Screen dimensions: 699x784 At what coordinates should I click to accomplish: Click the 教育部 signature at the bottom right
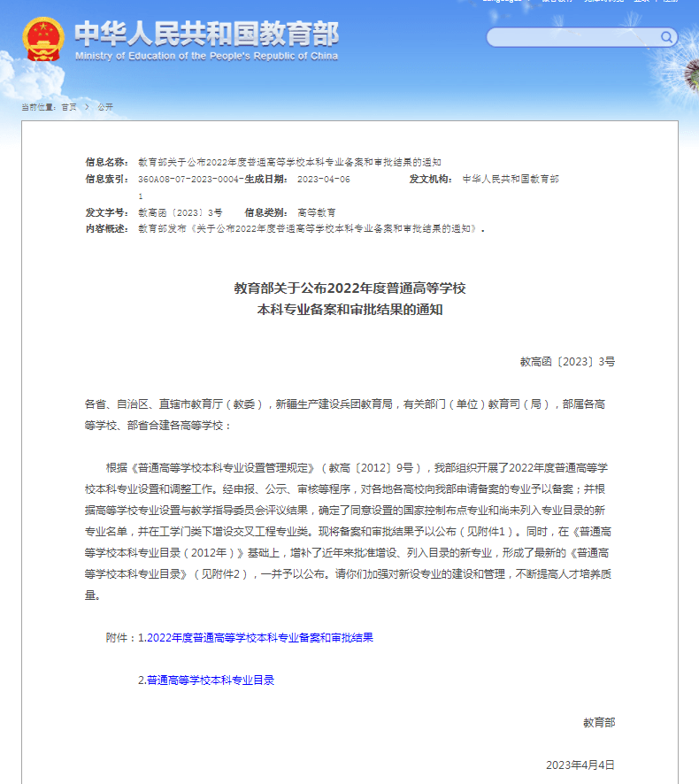pos(599,722)
